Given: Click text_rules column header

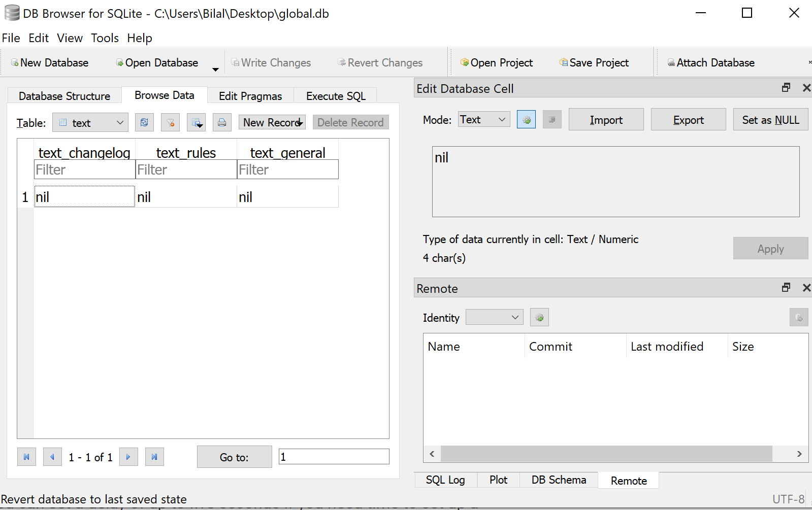Looking at the screenshot, I should point(186,152).
